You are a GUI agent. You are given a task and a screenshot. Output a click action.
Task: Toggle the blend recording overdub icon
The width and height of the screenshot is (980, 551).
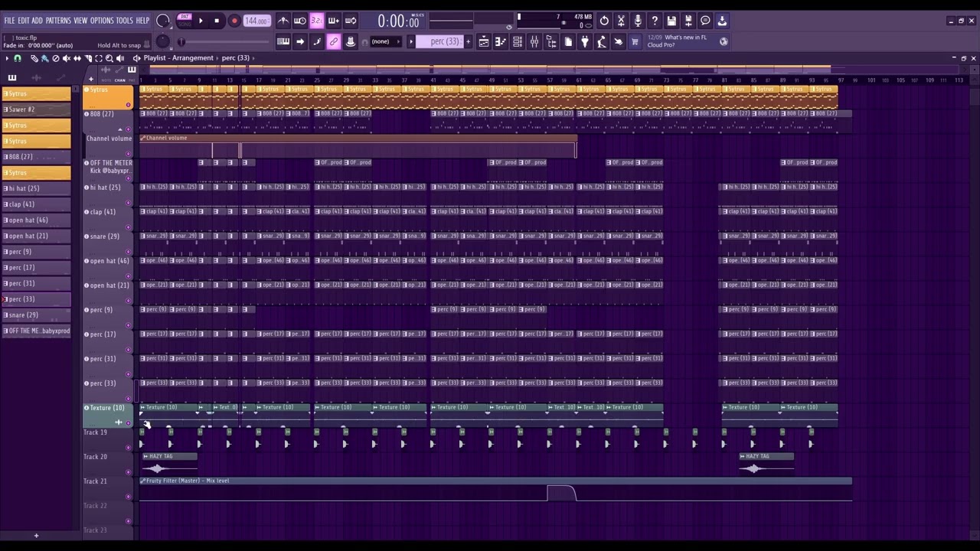point(334,21)
